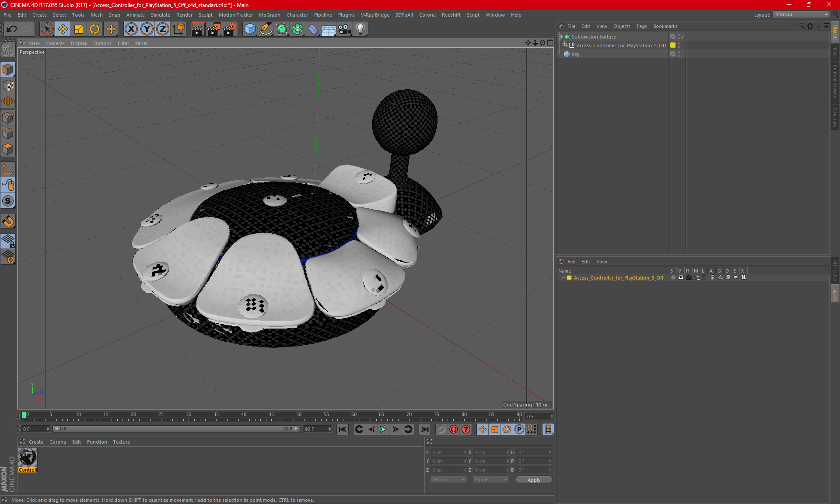This screenshot has width=840, height=504.
Task: Switch to Texture mode
Action: 8,86
